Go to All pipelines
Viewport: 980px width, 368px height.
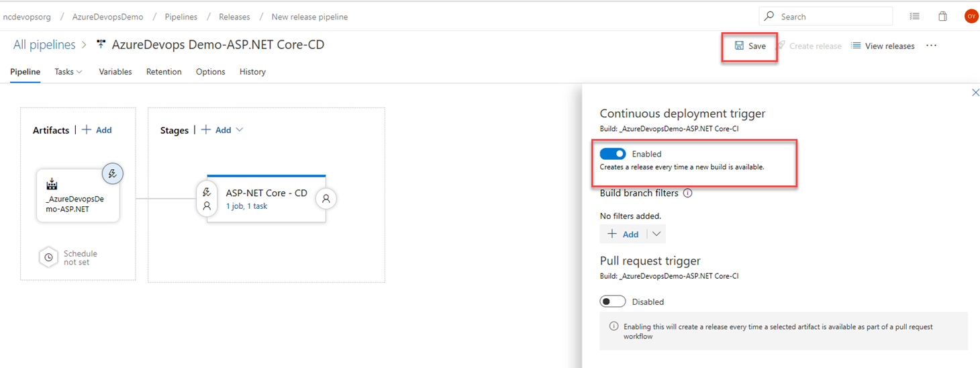click(44, 45)
